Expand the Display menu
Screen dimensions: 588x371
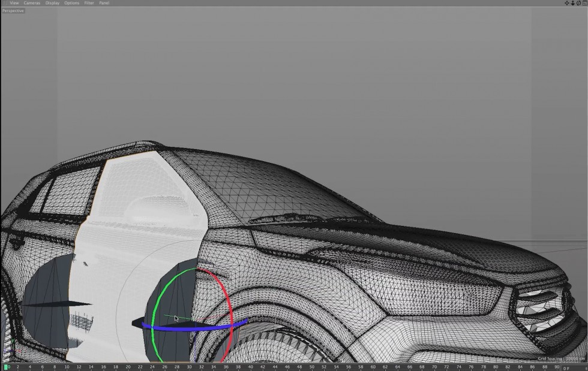coord(52,3)
